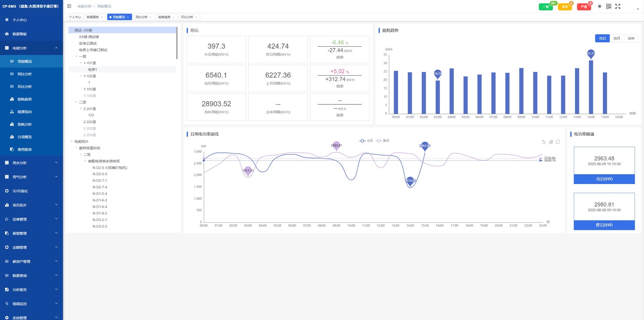644x320 pixels.
Task: Open the green 一般 alarm button
Action: pos(545,7)
